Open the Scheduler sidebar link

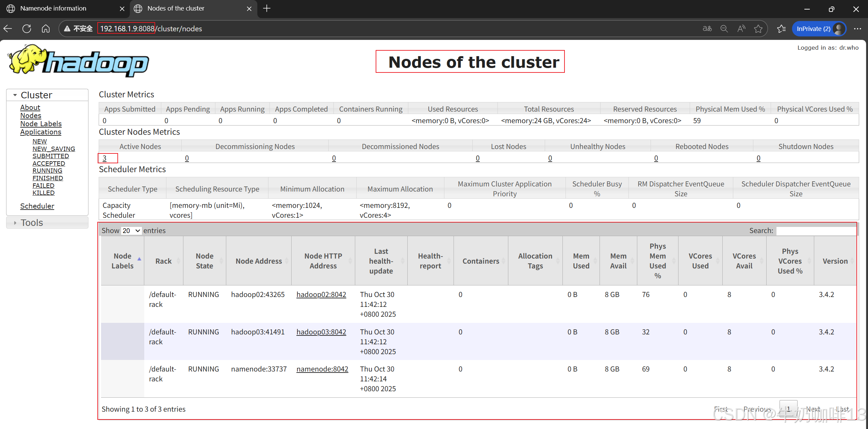pyautogui.click(x=37, y=206)
